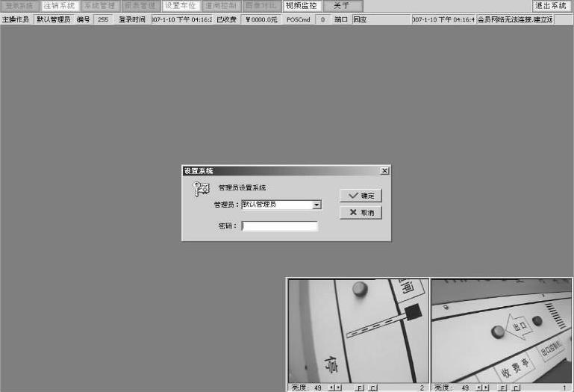Click the 默认管理员 status bar field
Image resolution: width=574 pixels, height=392 pixels.
[54, 19]
